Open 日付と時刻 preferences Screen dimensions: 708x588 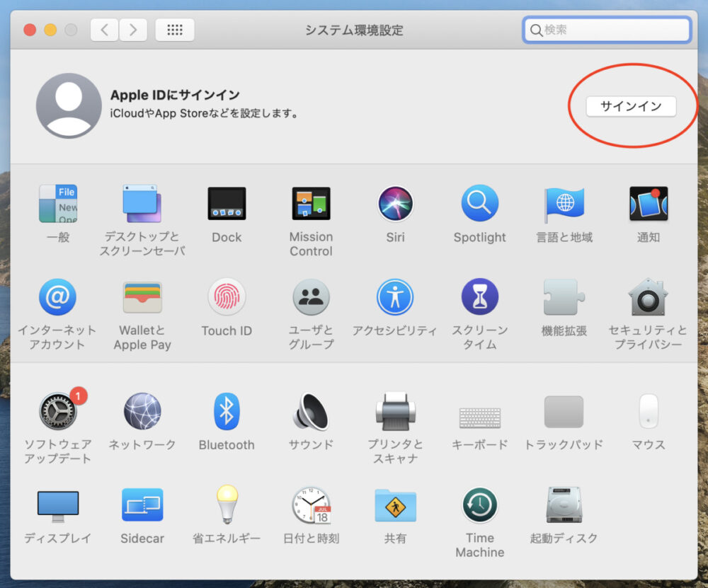click(311, 505)
